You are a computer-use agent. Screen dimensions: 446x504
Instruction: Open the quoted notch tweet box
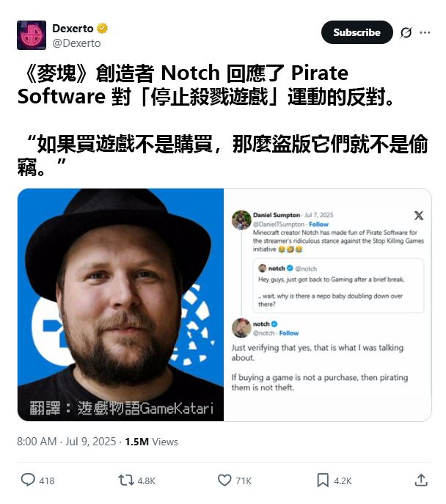(x=338, y=285)
